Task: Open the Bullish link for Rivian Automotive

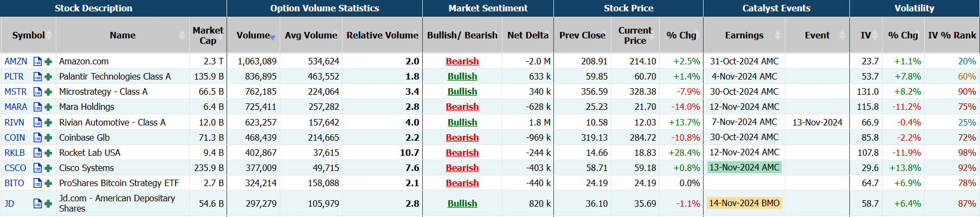Action: [x=462, y=123]
